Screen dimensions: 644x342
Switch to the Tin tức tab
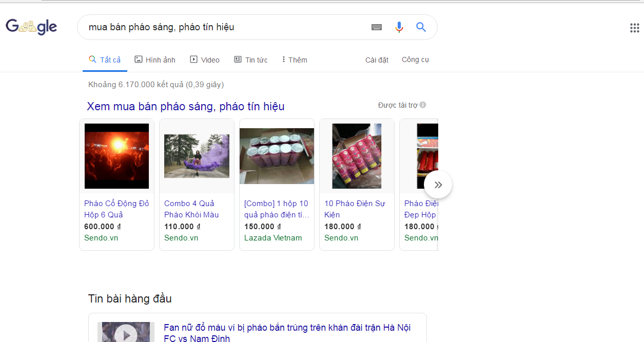coord(251,60)
